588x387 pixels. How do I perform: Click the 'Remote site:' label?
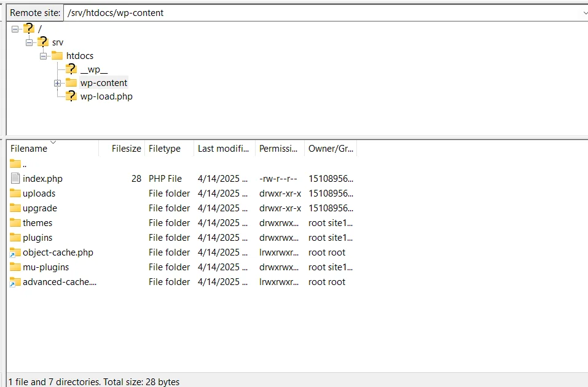tap(35, 13)
